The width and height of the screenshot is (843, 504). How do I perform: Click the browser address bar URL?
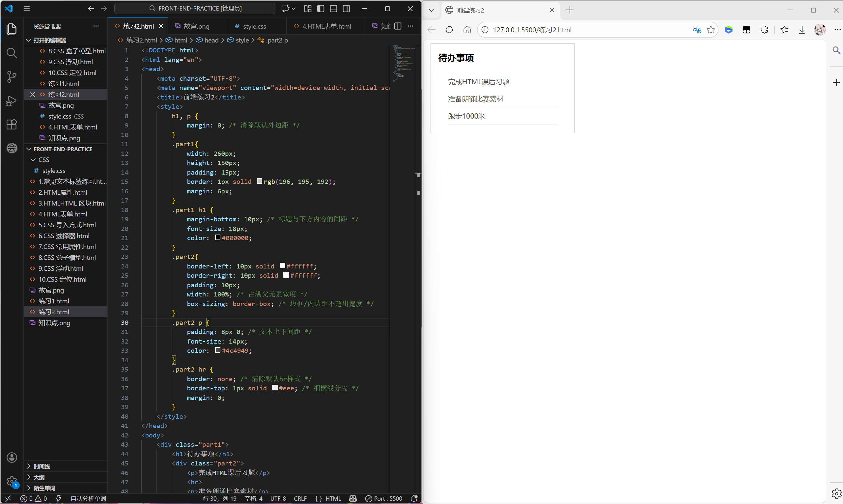[532, 30]
